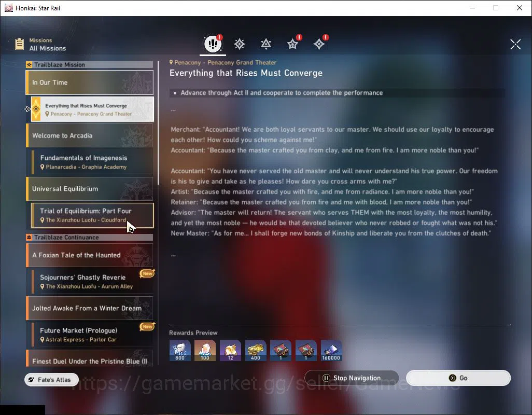
Task: View the 160000 credits reward
Action: click(x=331, y=350)
